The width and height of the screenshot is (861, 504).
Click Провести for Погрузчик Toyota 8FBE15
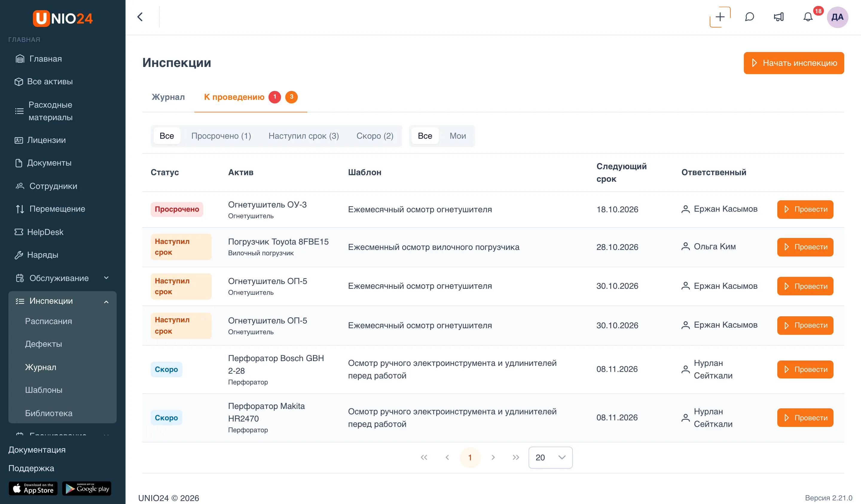[x=805, y=247]
